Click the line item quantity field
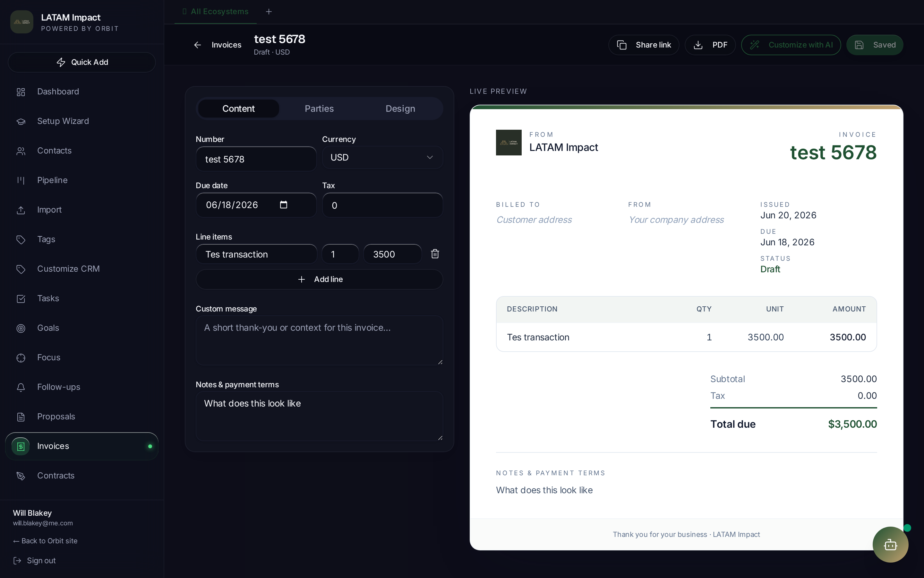This screenshot has width=924, height=578. tap(340, 254)
